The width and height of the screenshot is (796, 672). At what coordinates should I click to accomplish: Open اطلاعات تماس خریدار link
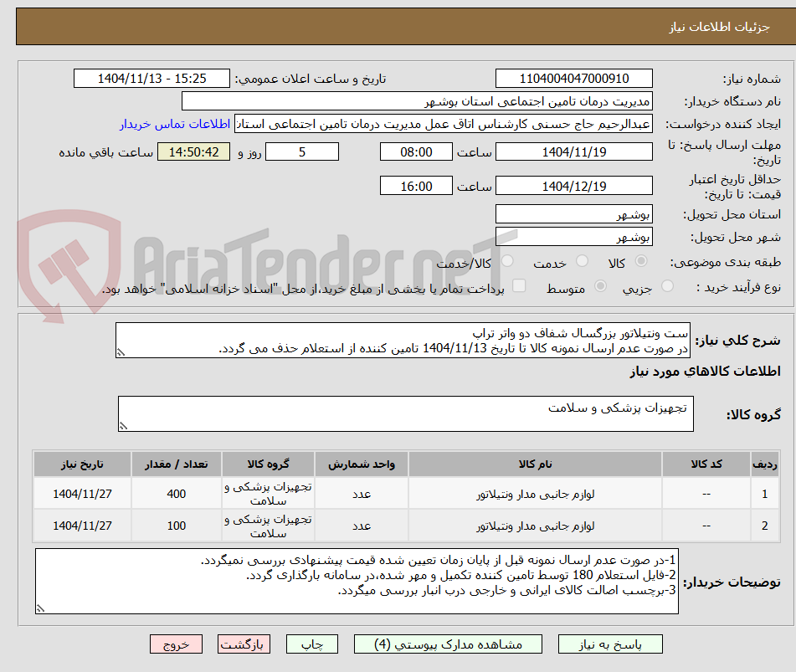click(175, 124)
